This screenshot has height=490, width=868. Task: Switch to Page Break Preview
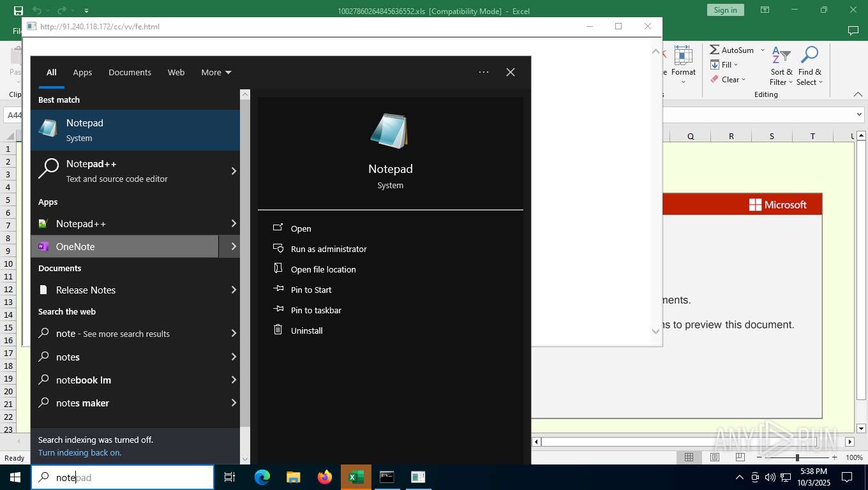click(740, 457)
